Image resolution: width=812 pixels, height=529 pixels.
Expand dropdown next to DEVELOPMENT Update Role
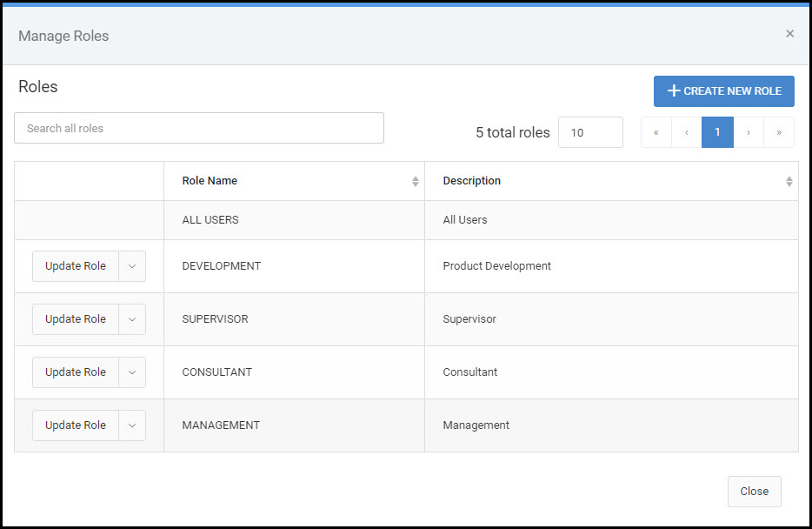pyautogui.click(x=132, y=266)
